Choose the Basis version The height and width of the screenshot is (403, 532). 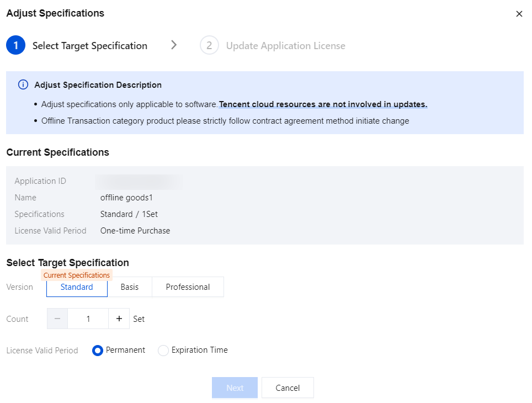coord(130,287)
